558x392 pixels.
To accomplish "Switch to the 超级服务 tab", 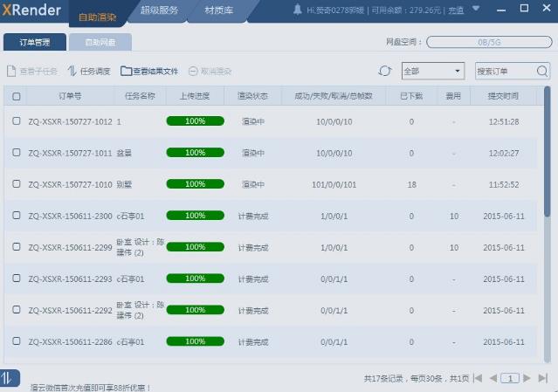I will [158, 10].
